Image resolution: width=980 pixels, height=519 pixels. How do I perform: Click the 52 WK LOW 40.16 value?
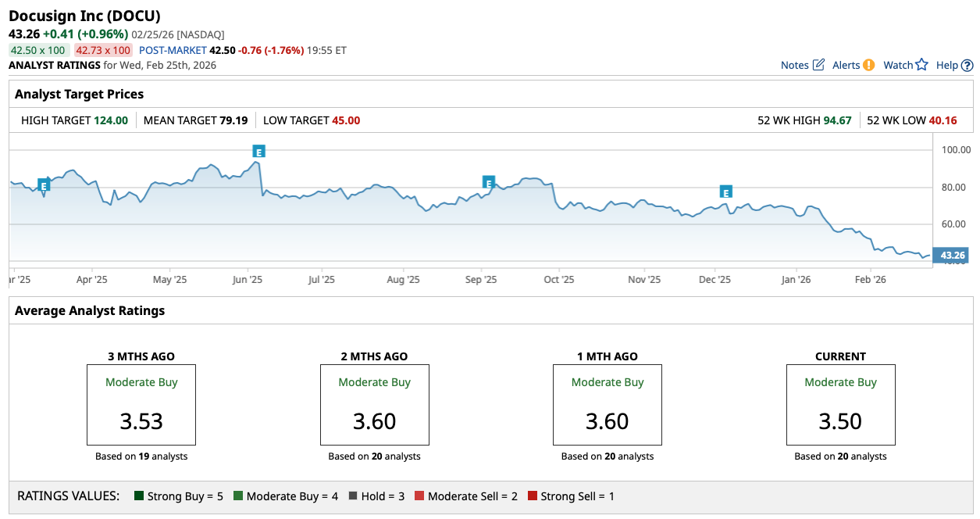[943, 120]
